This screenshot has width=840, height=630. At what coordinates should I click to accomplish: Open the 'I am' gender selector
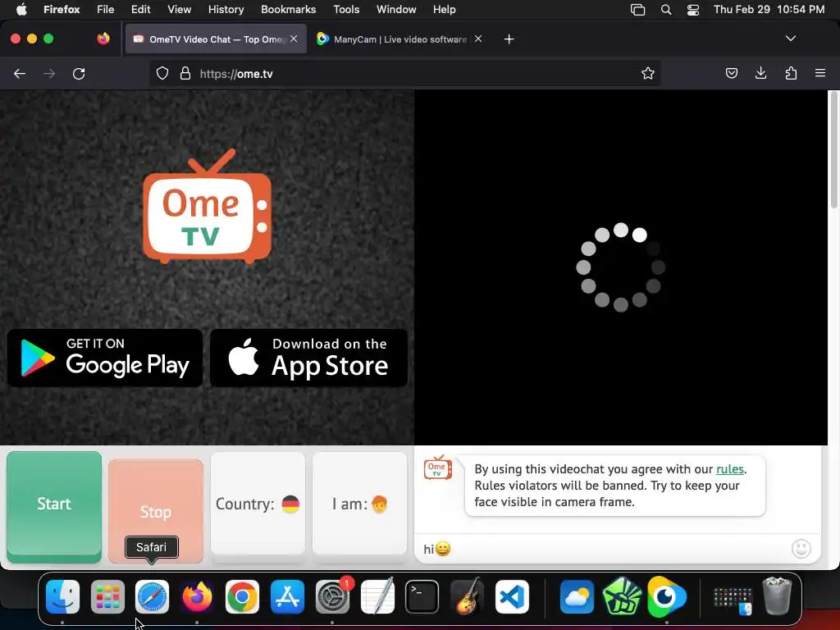point(359,504)
